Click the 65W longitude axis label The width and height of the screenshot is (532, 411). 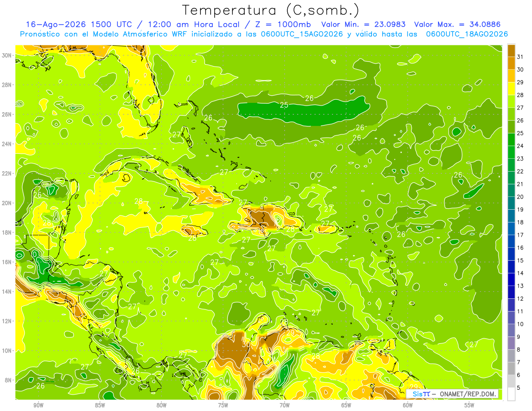[x=346, y=405]
